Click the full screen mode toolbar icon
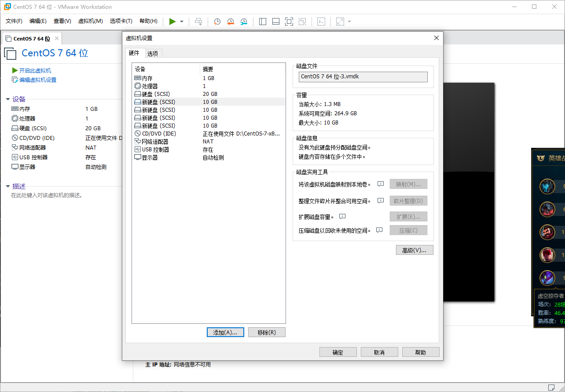The width and height of the screenshot is (565, 392). click(289, 21)
